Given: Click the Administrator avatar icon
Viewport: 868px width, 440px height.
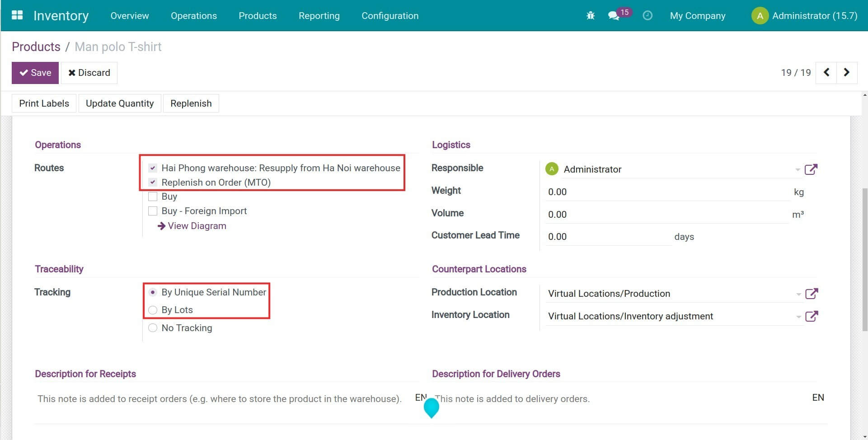Looking at the screenshot, I should (760, 15).
